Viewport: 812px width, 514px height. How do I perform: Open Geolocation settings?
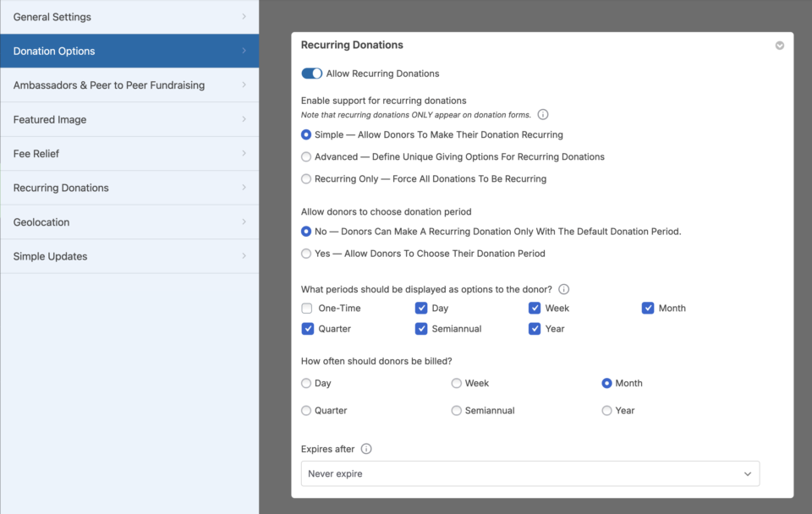[129, 222]
